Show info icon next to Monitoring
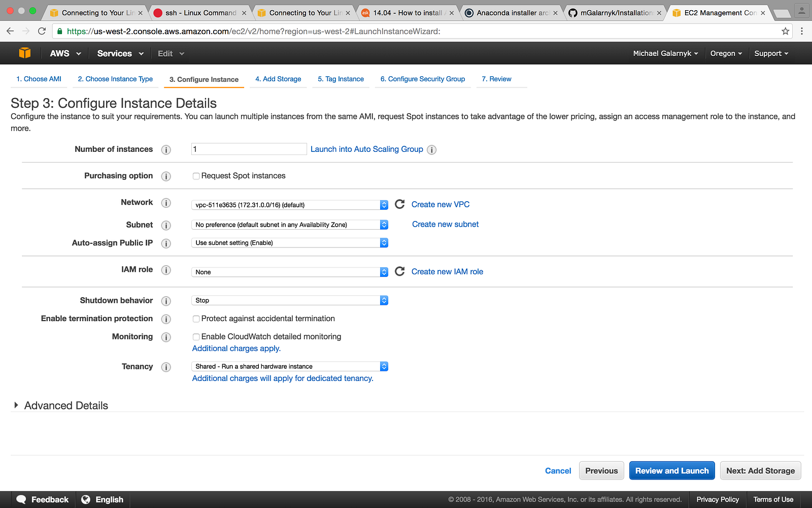The height and width of the screenshot is (508, 812). pos(166,337)
